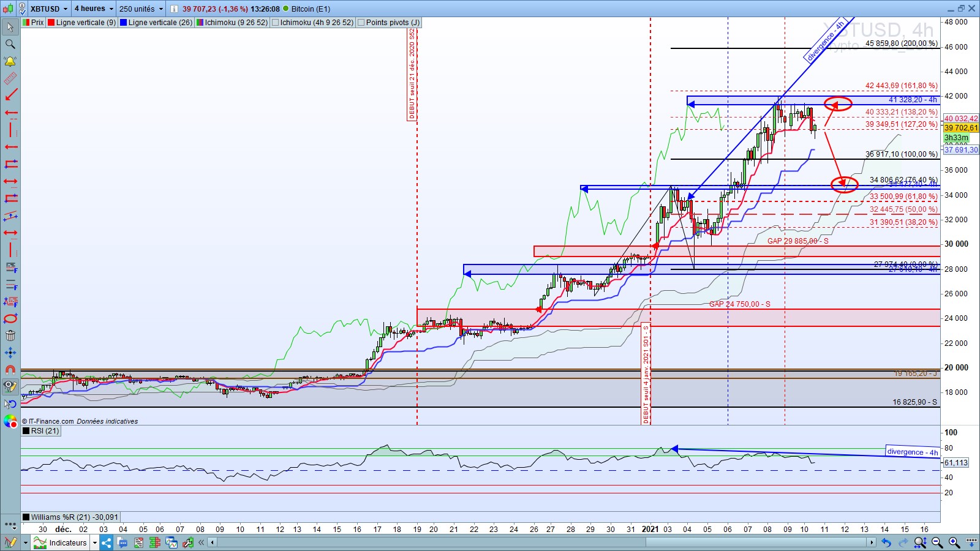
Task: Click the 41 328,20 - 4h level label
Action: click(913, 100)
